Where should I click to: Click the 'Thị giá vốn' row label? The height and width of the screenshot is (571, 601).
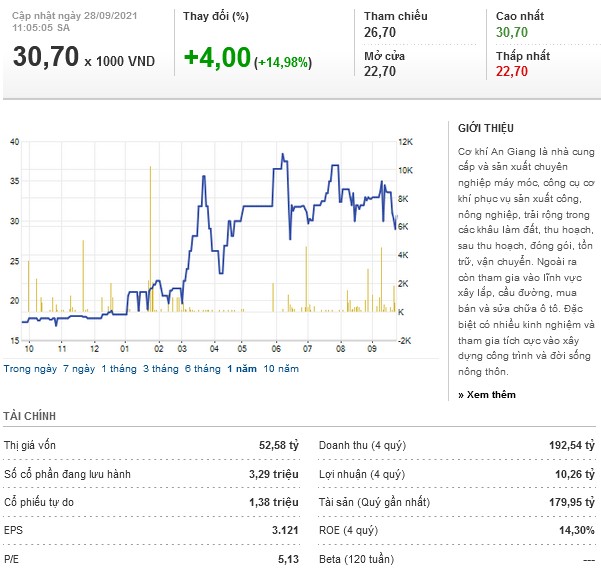pyautogui.click(x=30, y=445)
